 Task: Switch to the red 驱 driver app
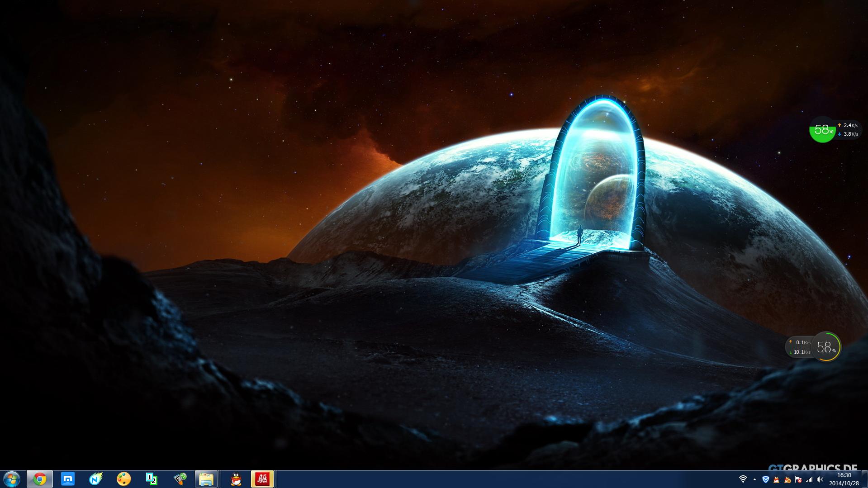(x=262, y=479)
